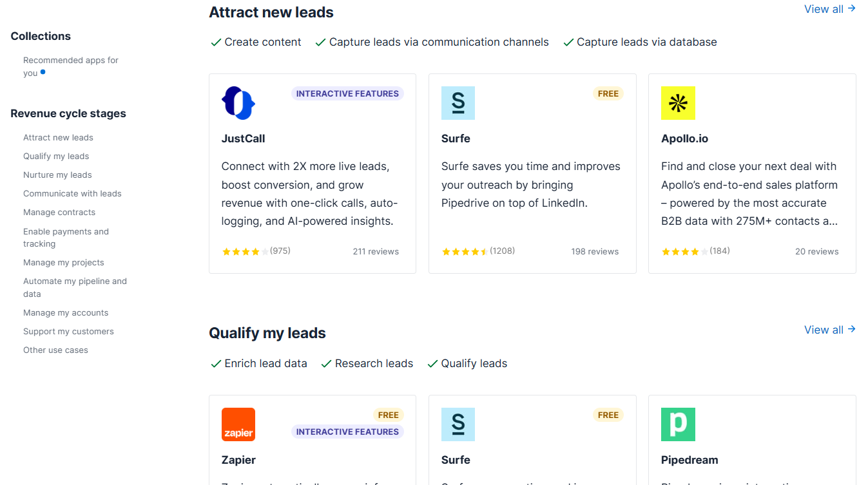Click the green Pipedream logo
The width and height of the screenshot is (868, 485).
click(678, 424)
